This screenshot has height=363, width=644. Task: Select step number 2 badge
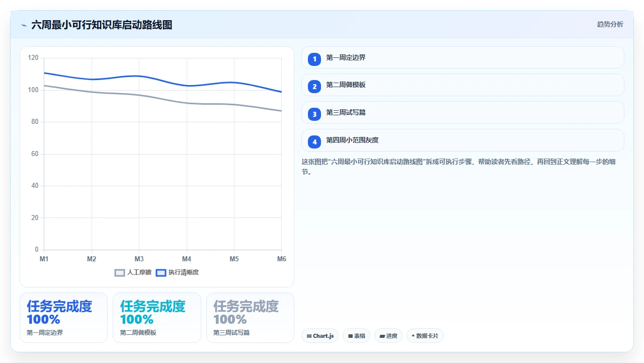pyautogui.click(x=314, y=87)
